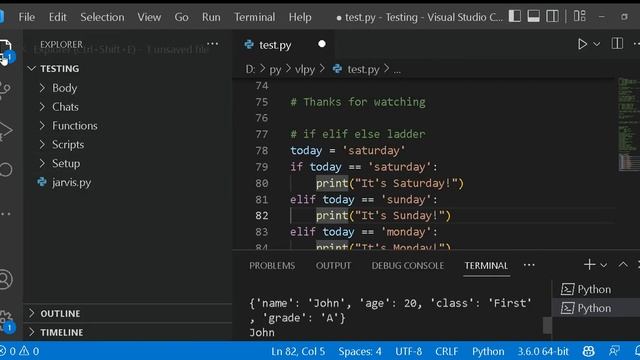Open the Run and Debug view icon

[6, 131]
